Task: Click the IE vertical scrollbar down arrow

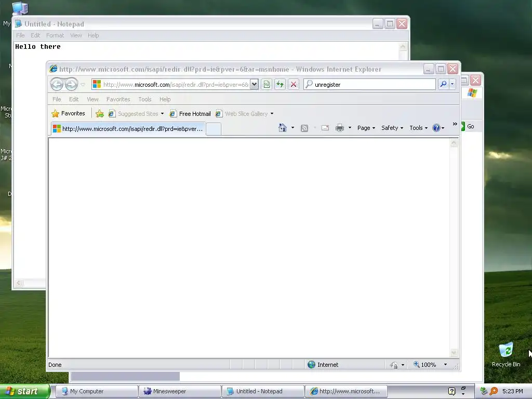Action: click(454, 353)
